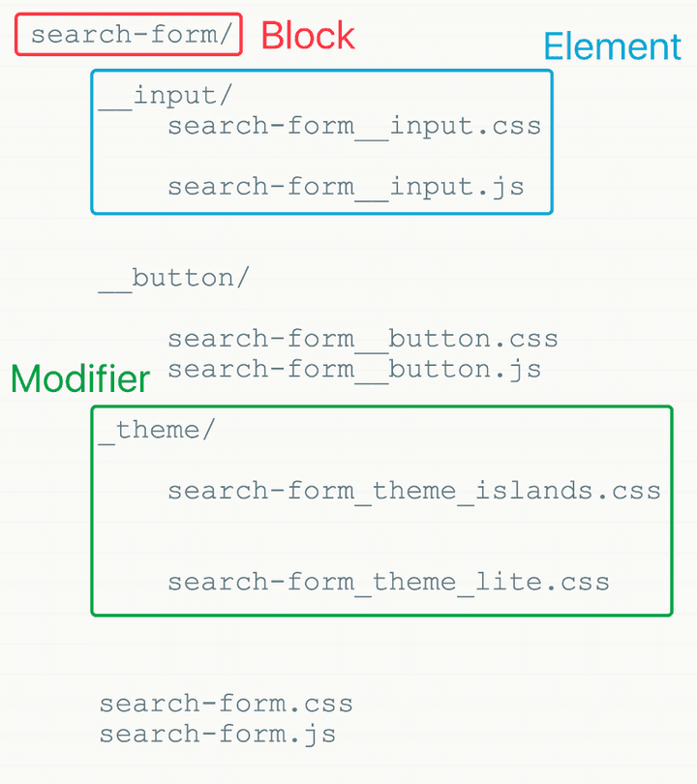
Task: Select the search-form__input.js file
Action: pos(346,187)
